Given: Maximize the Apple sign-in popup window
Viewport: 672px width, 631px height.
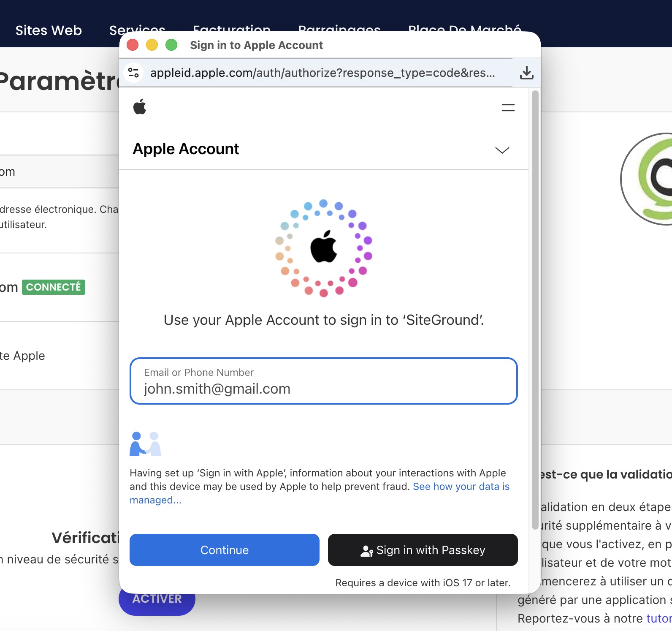Looking at the screenshot, I should pyautogui.click(x=171, y=45).
